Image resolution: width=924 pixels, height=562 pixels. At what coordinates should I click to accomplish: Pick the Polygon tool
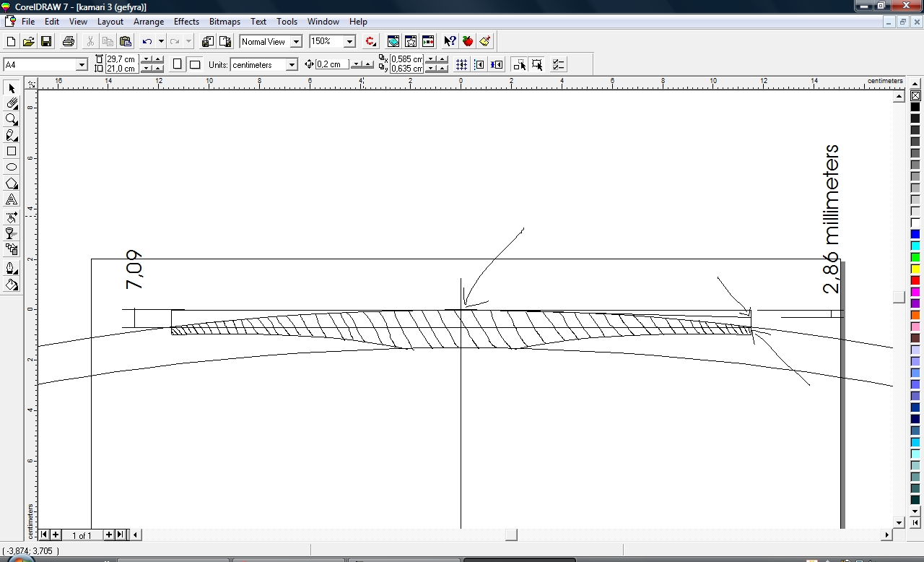(12, 183)
